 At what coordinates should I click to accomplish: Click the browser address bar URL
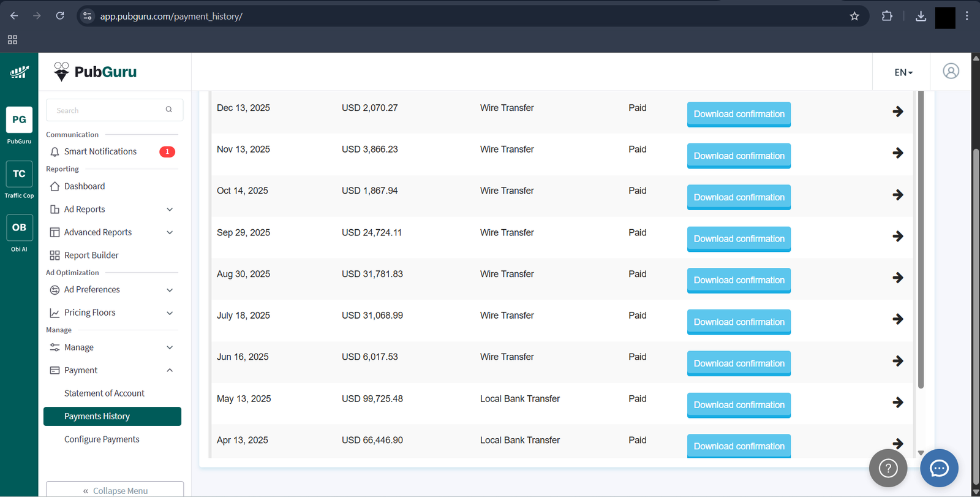click(x=171, y=17)
